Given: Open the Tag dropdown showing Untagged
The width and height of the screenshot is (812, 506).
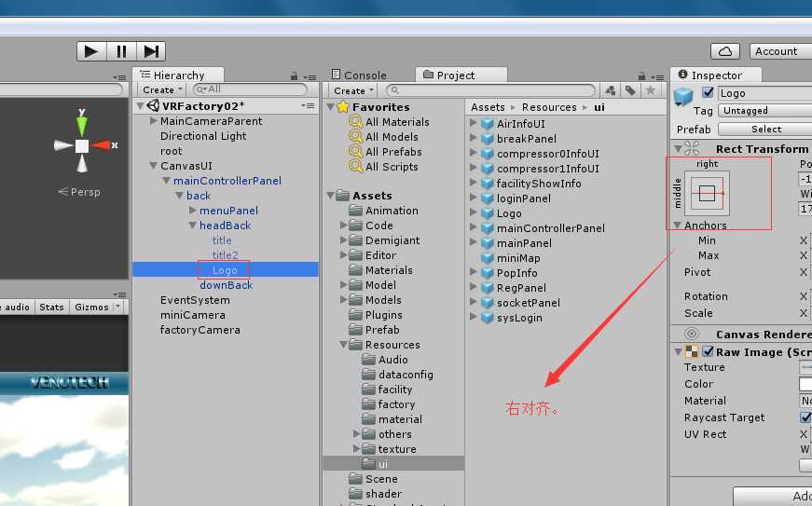Looking at the screenshot, I should pos(764,111).
